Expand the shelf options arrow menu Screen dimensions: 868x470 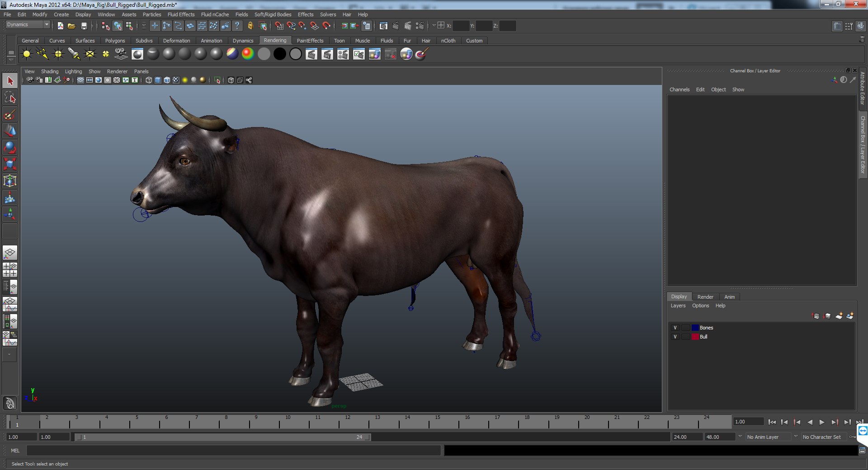pyautogui.click(x=11, y=60)
